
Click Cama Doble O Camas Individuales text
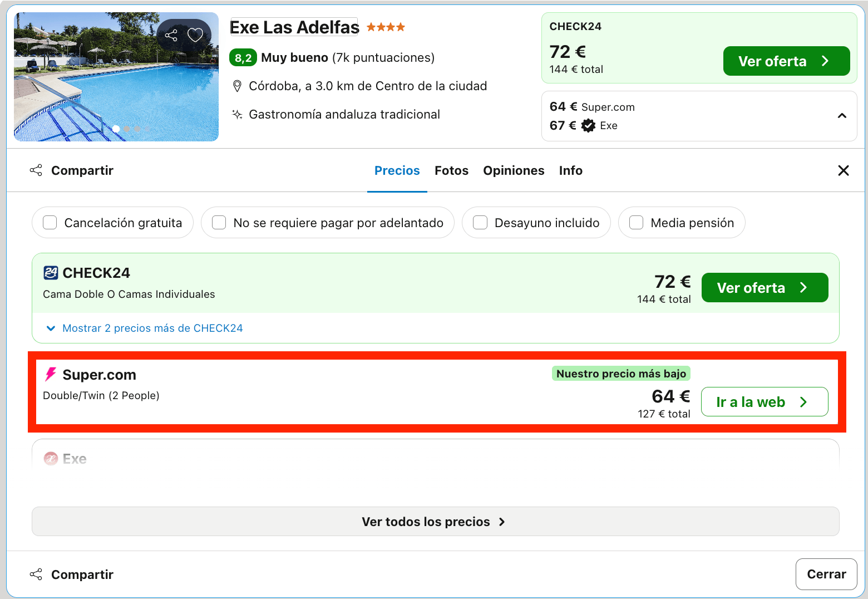coord(129,294)
